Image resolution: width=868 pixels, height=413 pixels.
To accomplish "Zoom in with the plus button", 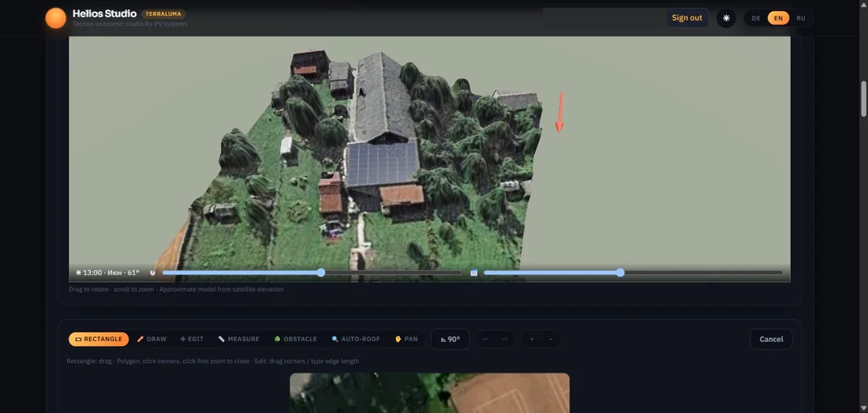I will [x=531, y=339].
